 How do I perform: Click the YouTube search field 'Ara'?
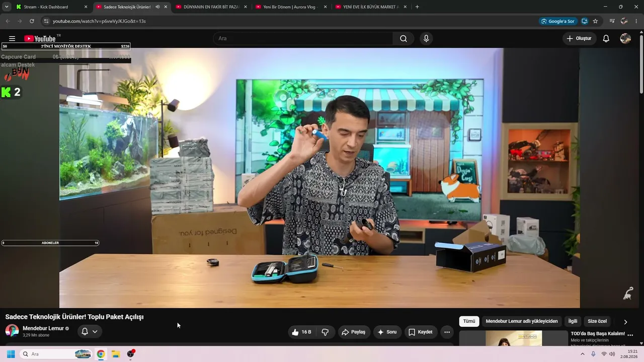[x=303, y=39]
